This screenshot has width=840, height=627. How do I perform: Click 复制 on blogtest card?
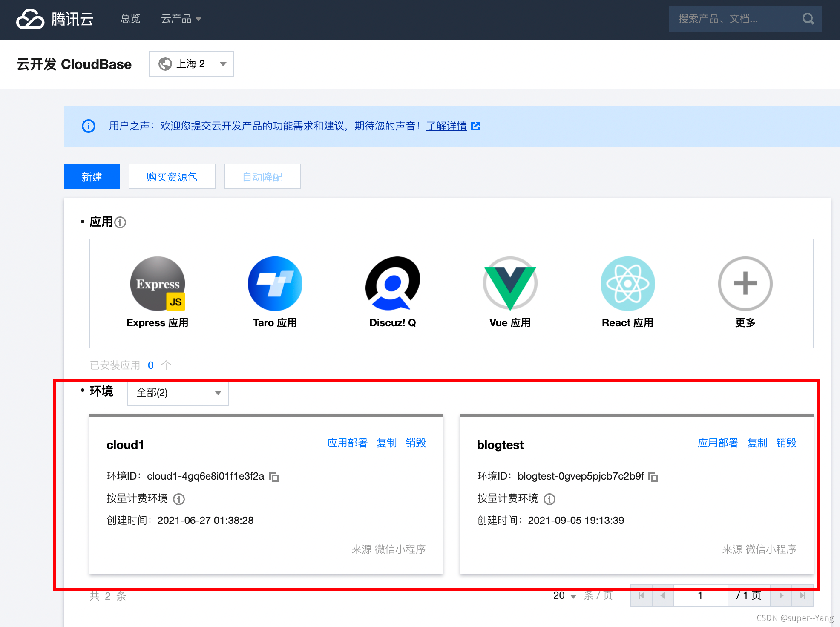coord(757,443)
